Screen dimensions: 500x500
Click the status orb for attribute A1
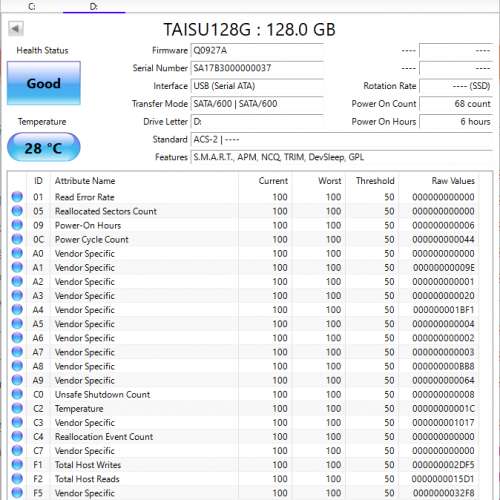(17, 267)
